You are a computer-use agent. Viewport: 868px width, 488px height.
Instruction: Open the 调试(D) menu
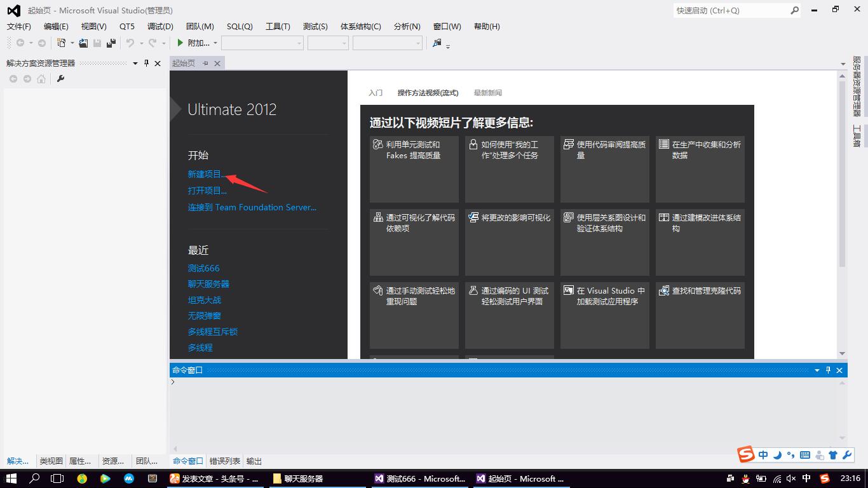(160, 27)
